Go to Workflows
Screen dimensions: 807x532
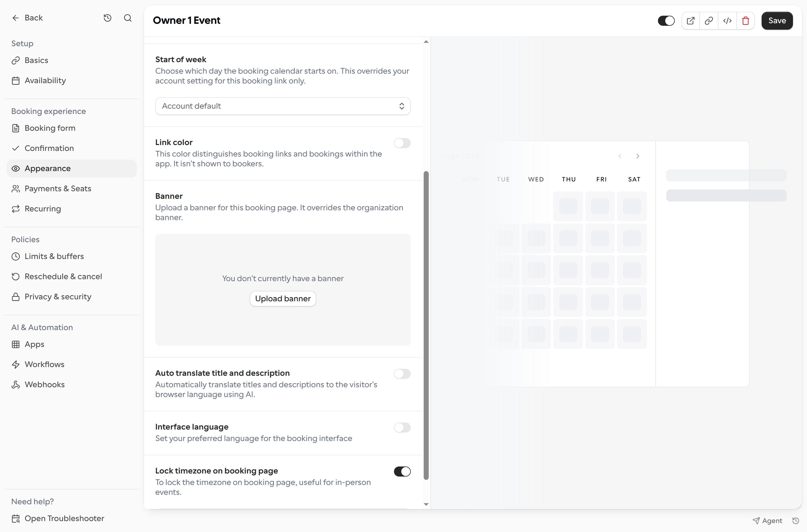72,364
